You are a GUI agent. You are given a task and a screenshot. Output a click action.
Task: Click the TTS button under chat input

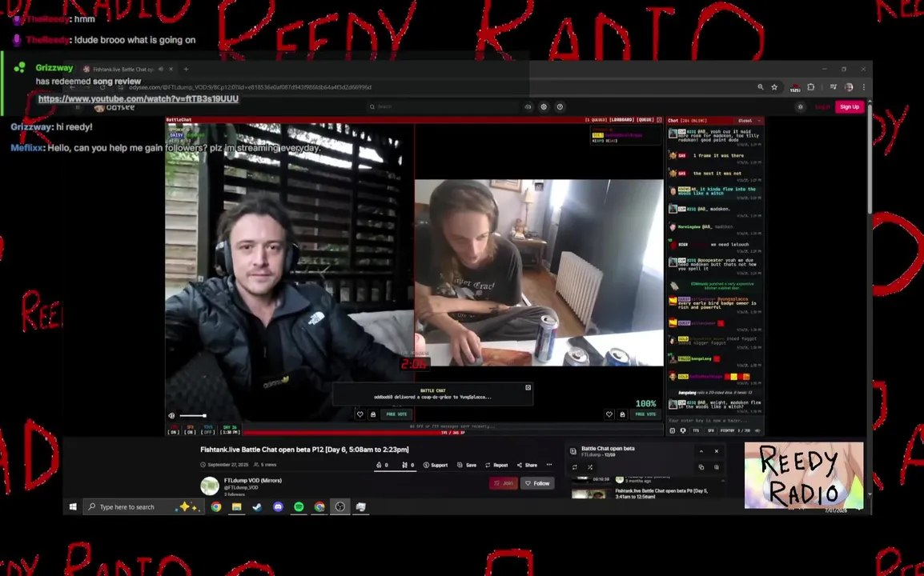tap(696, 430)
